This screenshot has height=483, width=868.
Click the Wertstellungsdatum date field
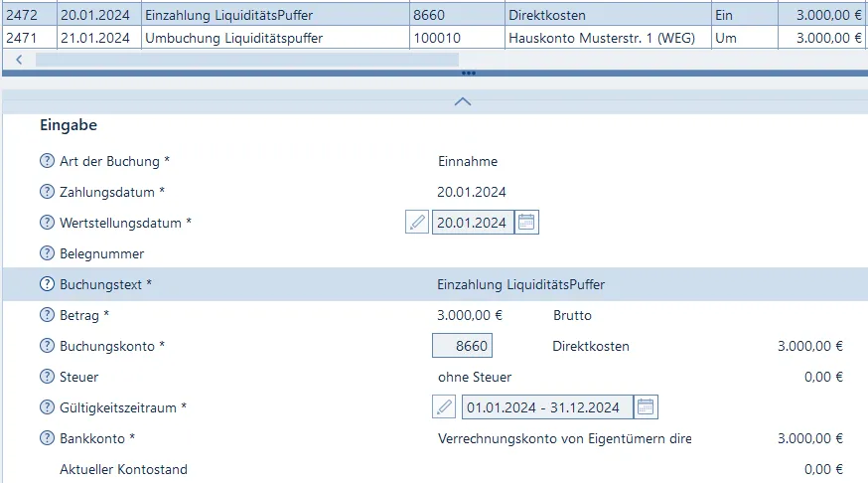473,223
